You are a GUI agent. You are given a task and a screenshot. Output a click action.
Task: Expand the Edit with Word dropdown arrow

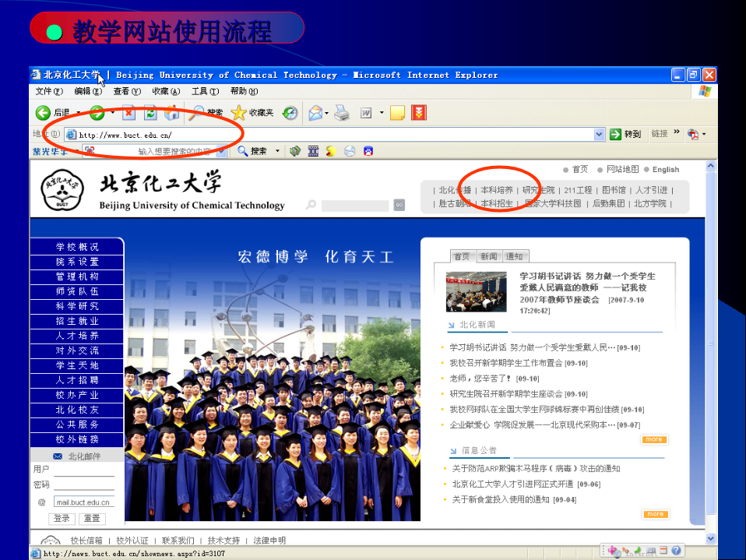pos(382,113)
